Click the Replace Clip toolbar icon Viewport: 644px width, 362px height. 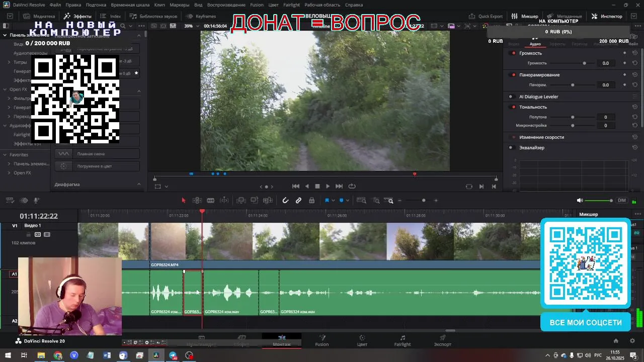pyautogui.click(x=268, y=200)
